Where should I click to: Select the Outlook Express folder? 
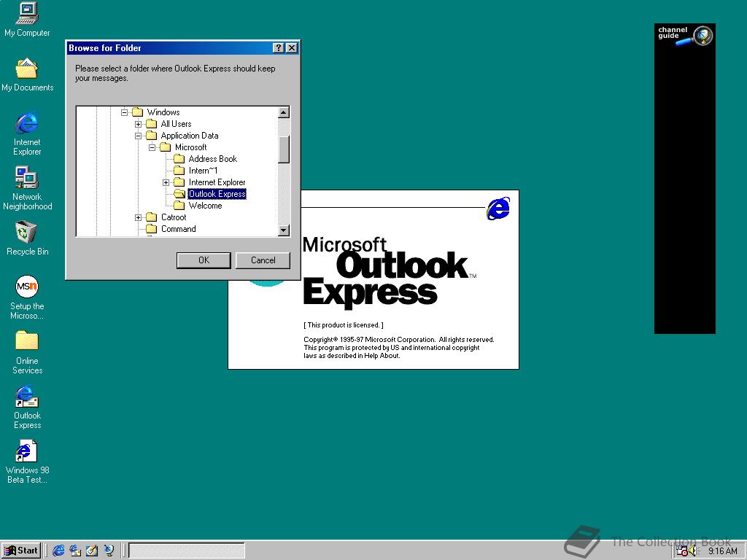coord(217,194)
